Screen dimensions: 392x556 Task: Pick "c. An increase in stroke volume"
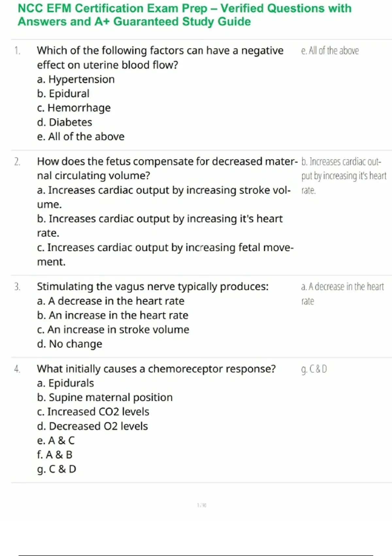113,330
